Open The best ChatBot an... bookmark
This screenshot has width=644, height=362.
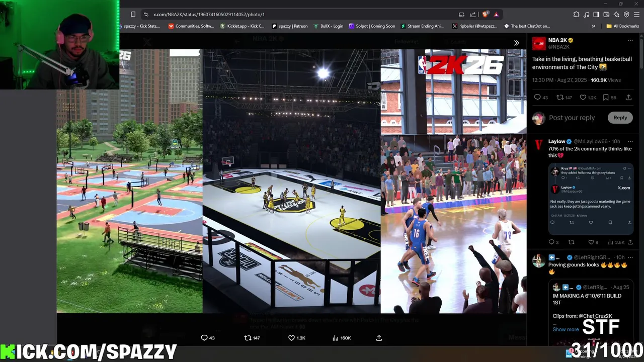click(527, 26)
